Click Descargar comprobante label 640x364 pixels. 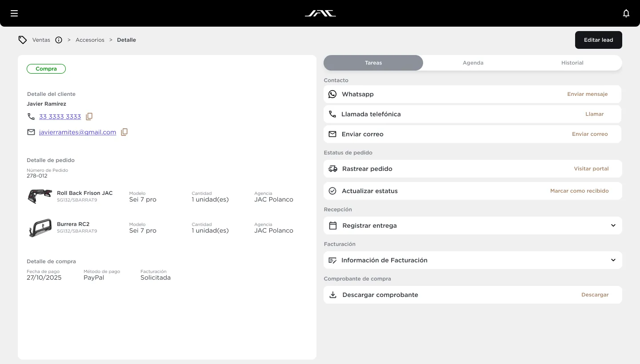point(380,295)
